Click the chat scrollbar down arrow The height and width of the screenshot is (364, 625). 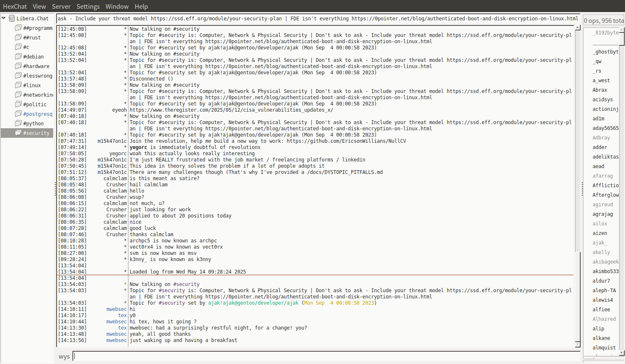tap(578, 344)
